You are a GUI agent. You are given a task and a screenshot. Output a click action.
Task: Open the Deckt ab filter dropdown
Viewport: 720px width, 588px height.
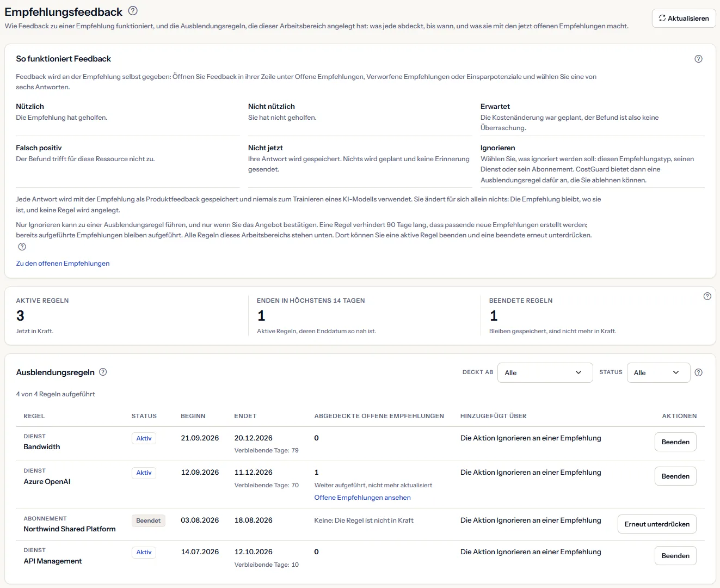[545, 372]
